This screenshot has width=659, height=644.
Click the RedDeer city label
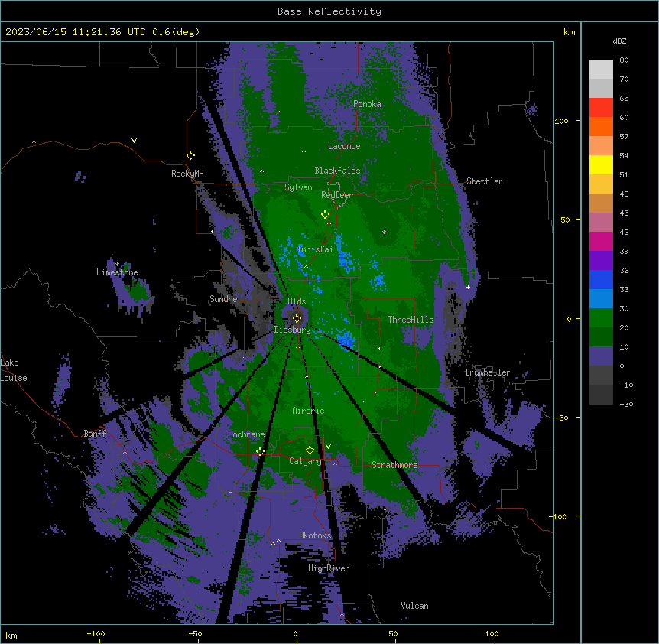[x=337, y=195]
